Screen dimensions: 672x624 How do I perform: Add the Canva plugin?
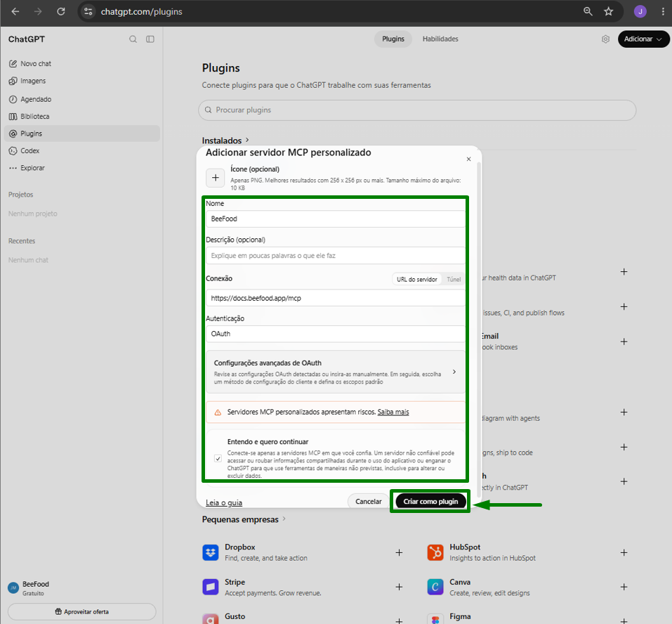624,587
